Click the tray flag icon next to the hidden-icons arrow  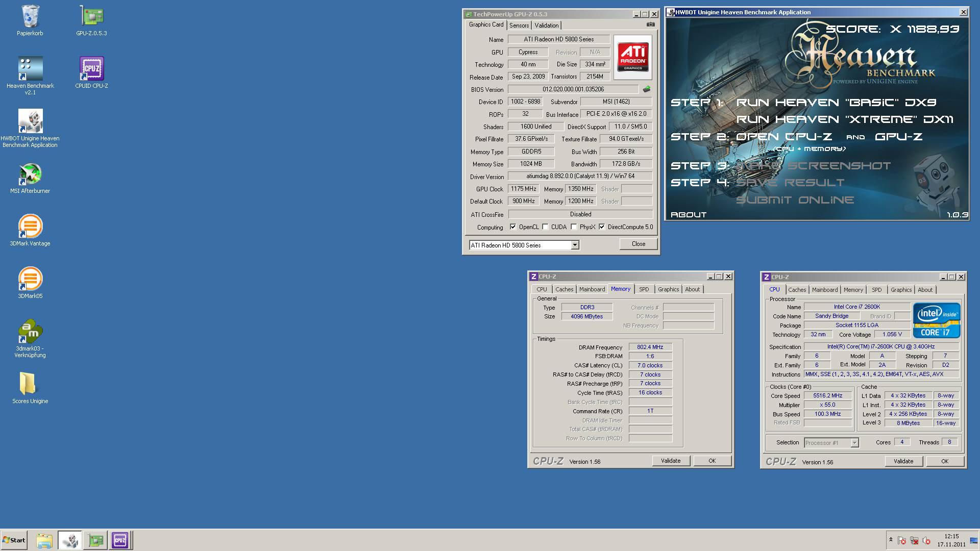[x=902, y=540]
